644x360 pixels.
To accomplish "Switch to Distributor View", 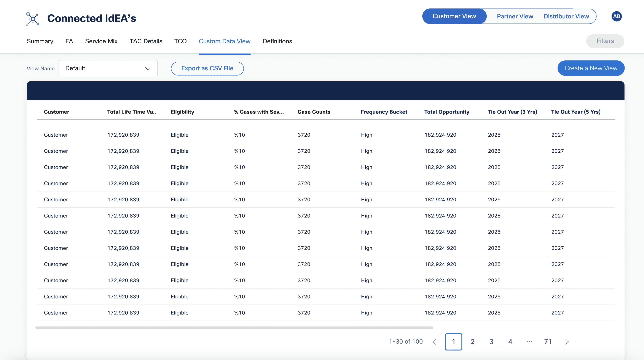I will pyautogui.click(x=566, y=16).
